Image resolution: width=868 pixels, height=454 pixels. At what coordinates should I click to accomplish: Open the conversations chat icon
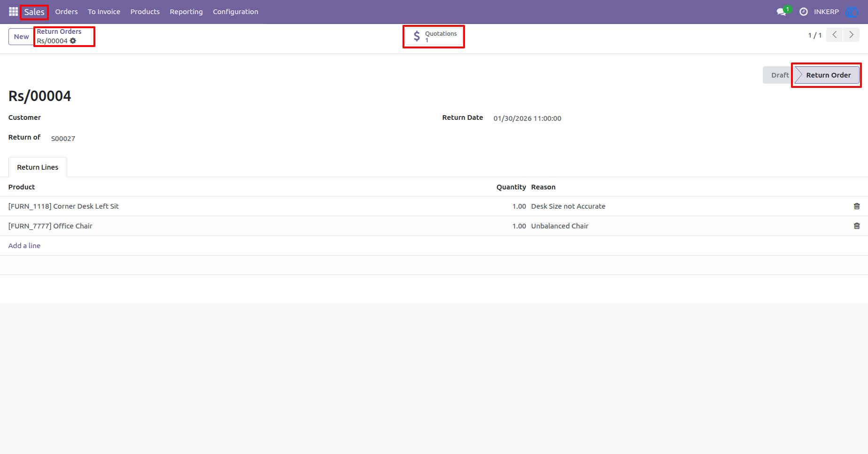(x=782, y=12)
